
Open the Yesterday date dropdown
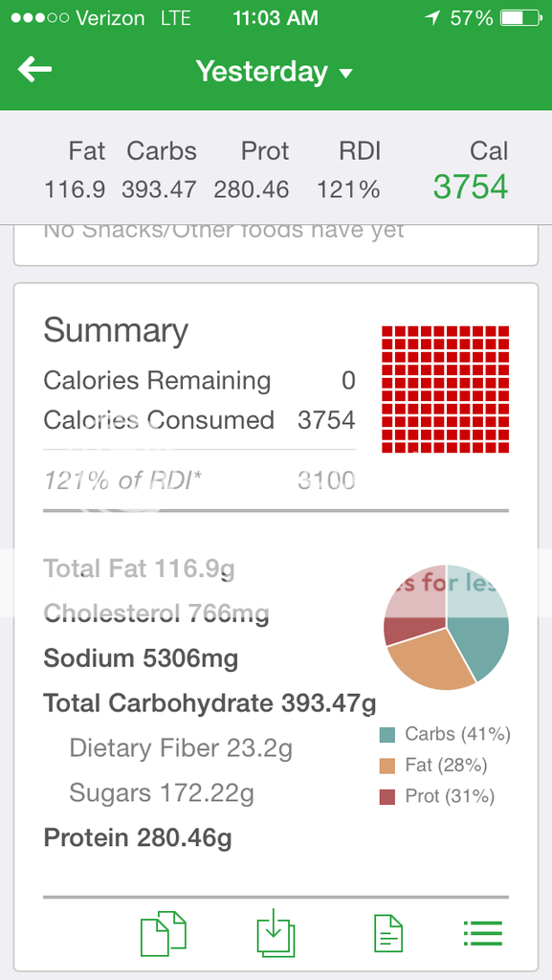coord(275,71)
